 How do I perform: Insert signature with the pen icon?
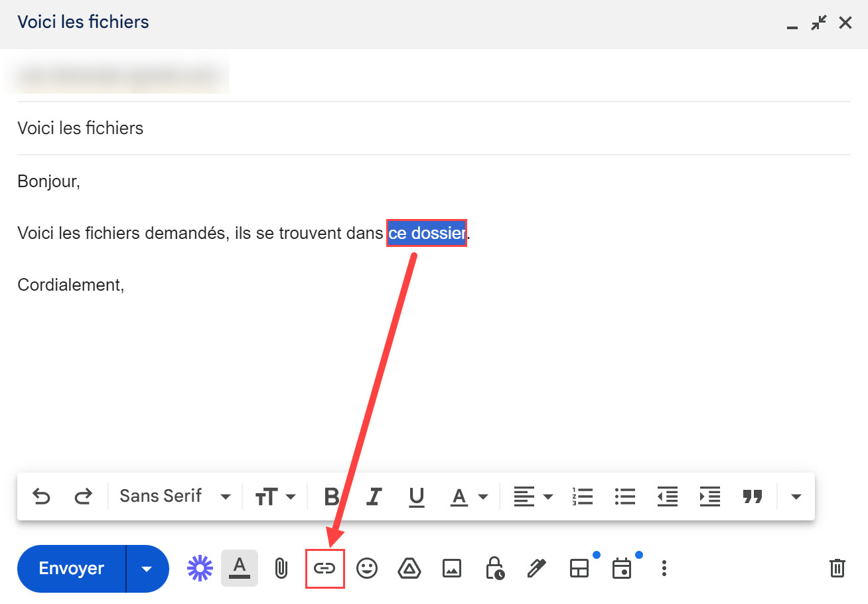(x=536, y=568)
